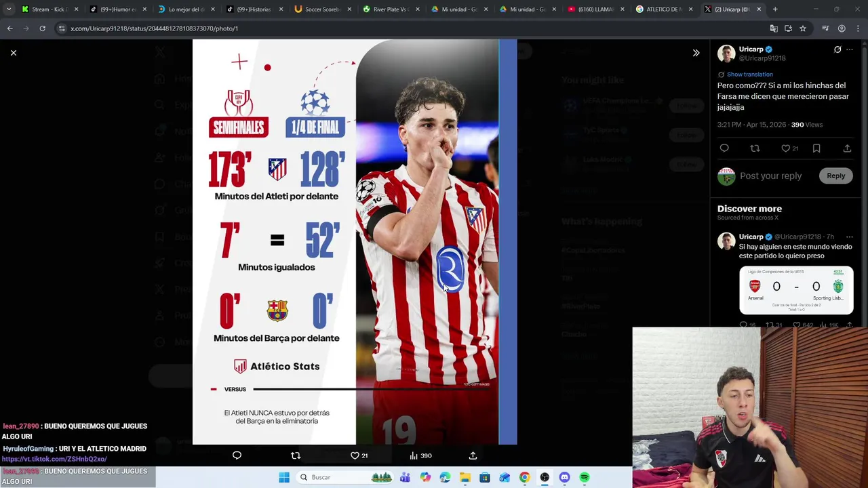This screenshot has width=868, height=488.
Task: Repost icon in the side panel post actions
Action: 755,148
